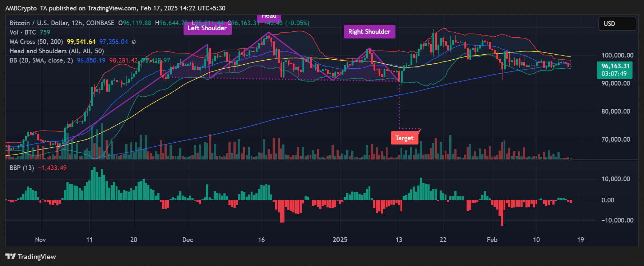The height and width of the screenshot is (266, 644).
Task: Click the 22 date on time axis
Action: 443,240
